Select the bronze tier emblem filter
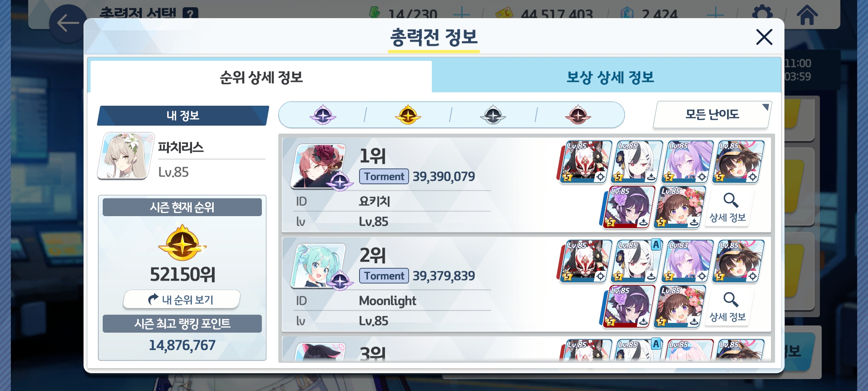The image size is (868, 391). pos(578,115)
